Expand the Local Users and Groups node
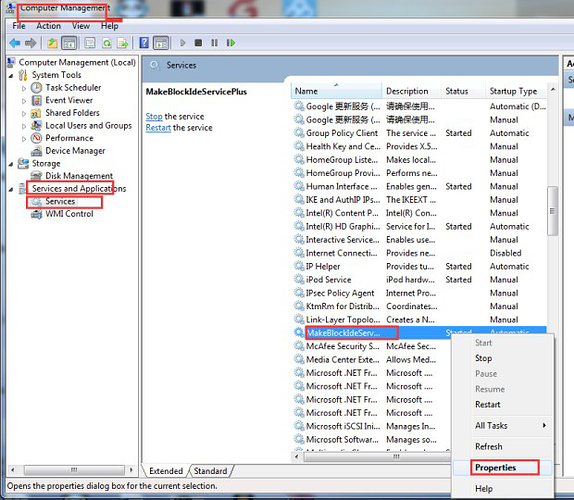The height and width of the screenshot is (500, 574). tap(24, 126)
